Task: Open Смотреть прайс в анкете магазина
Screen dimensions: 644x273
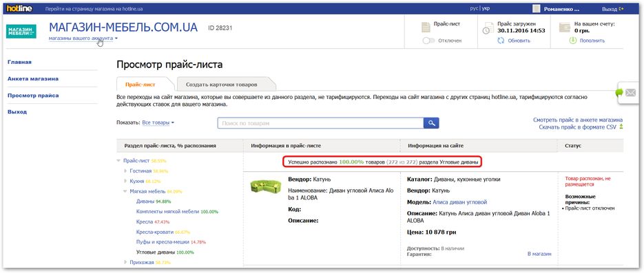Action: coord(578,120)
